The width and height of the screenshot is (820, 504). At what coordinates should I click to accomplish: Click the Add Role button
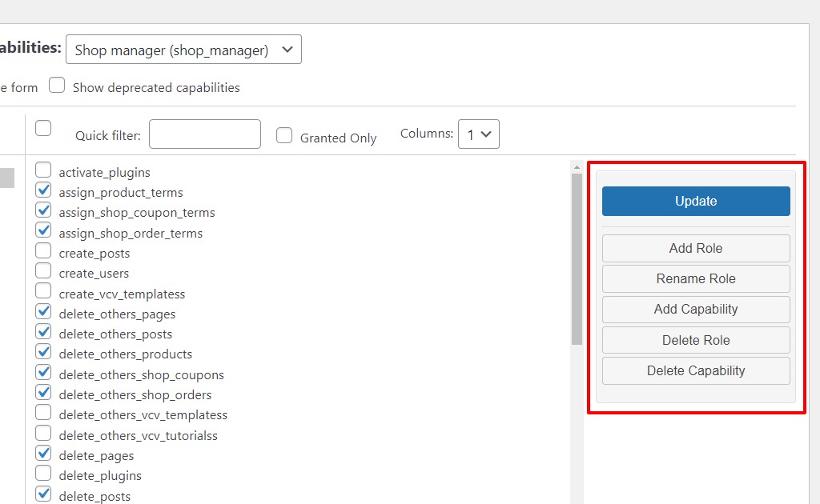click(695, 248)
